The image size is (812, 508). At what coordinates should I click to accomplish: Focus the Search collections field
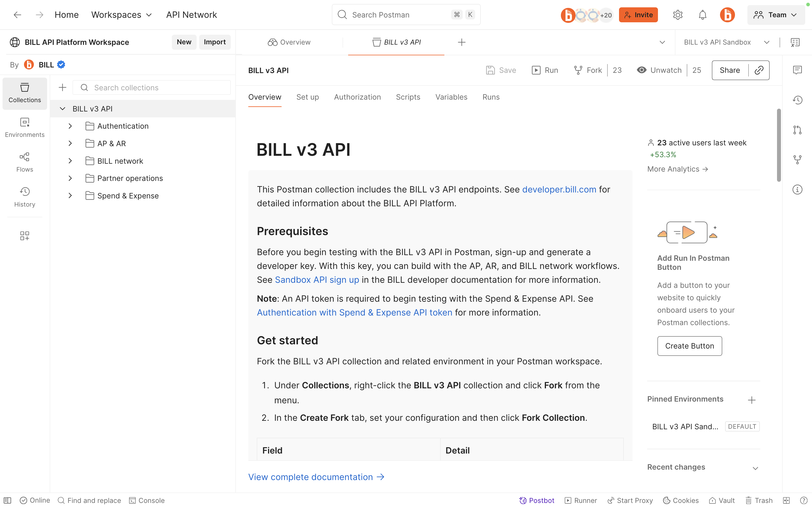pos(152,88)
